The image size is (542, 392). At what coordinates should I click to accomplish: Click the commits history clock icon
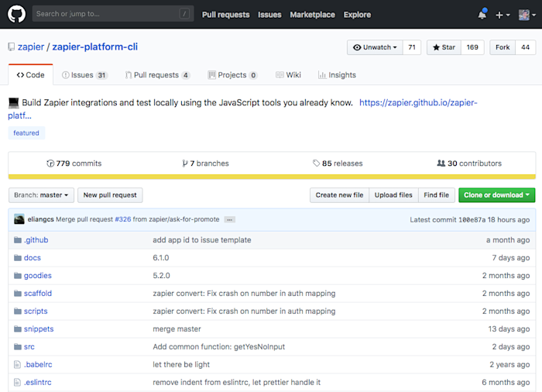pyautogui.click(x=50, y=163)
